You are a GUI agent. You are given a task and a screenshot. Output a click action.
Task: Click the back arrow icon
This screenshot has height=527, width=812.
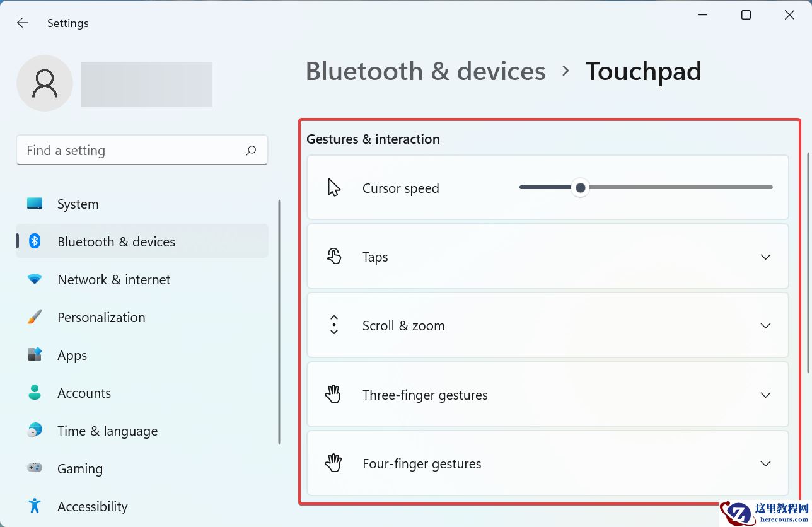(23, 23)
